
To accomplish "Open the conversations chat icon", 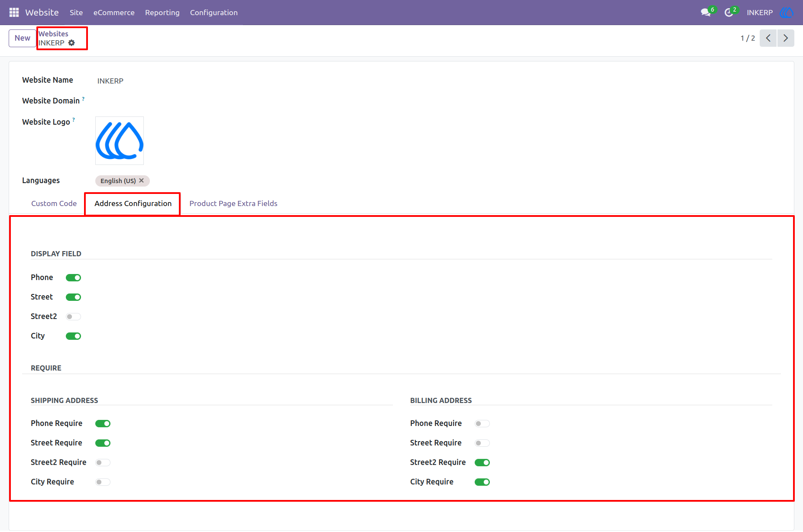I will click(x=706, y=13).
